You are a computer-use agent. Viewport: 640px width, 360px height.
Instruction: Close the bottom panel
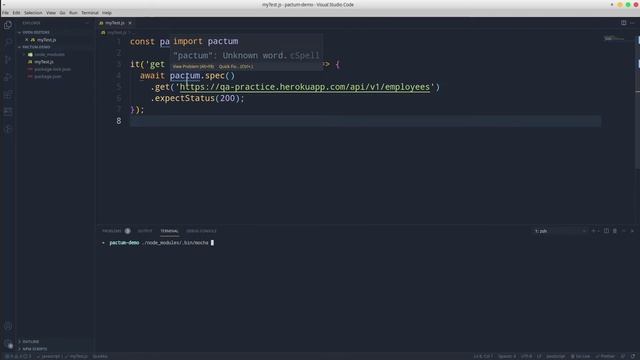click(x=632, y=231)
